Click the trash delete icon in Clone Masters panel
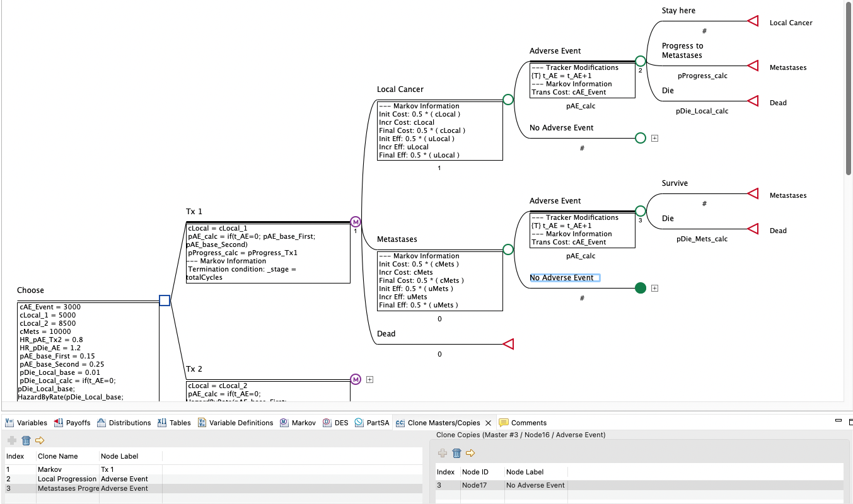Image resolution: width=853 pixels, height=504 pixels. tap(25, 440)
